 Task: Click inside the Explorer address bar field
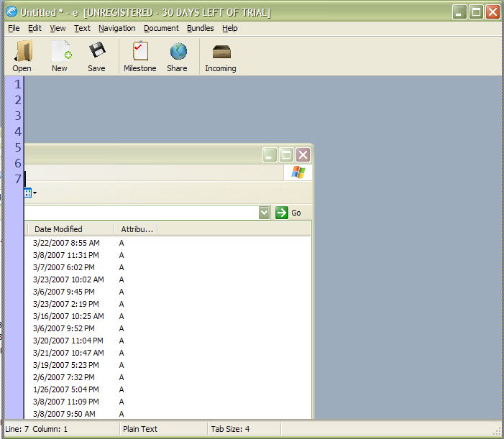tap(142, 213)
